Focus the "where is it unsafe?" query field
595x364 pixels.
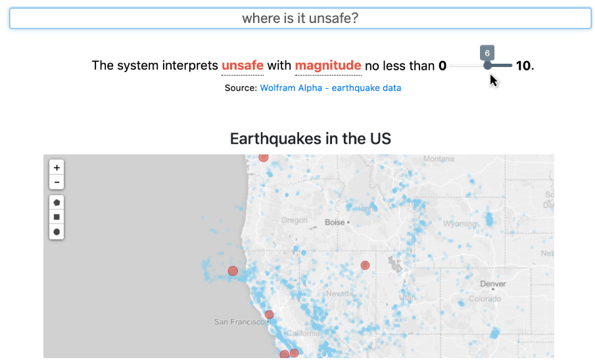pos(300,18)
